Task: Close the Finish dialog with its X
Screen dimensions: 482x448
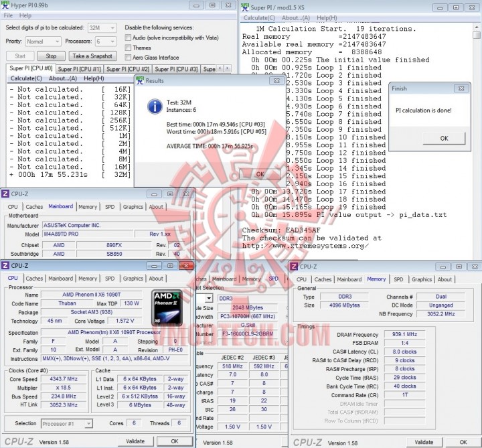Action: click(x=461, y=88)
